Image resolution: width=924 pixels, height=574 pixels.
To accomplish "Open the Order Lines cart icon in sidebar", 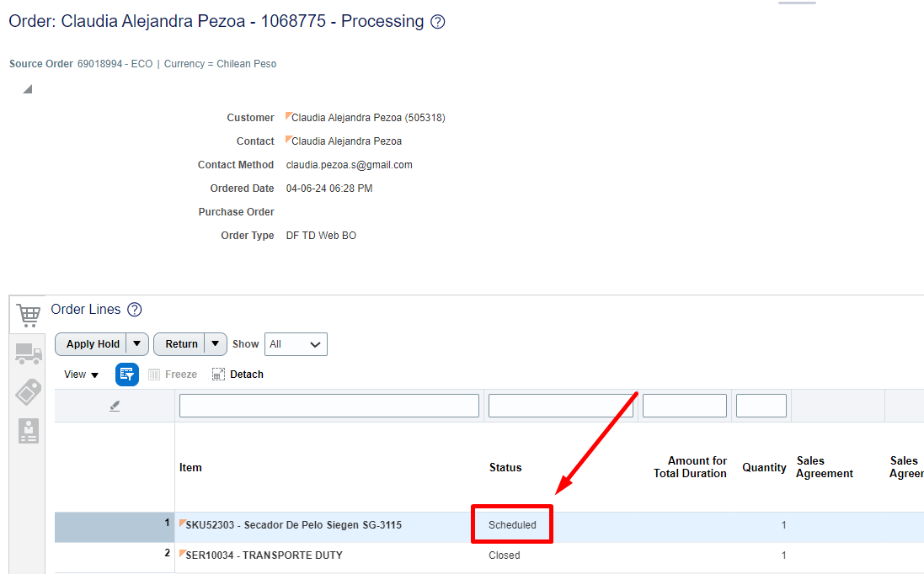I will point(28,315).
